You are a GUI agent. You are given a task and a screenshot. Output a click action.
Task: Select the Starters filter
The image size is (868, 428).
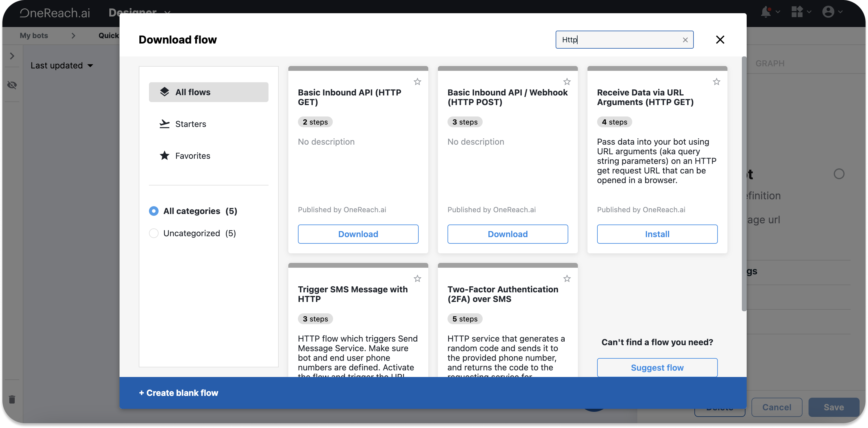[x=190, y=124]
